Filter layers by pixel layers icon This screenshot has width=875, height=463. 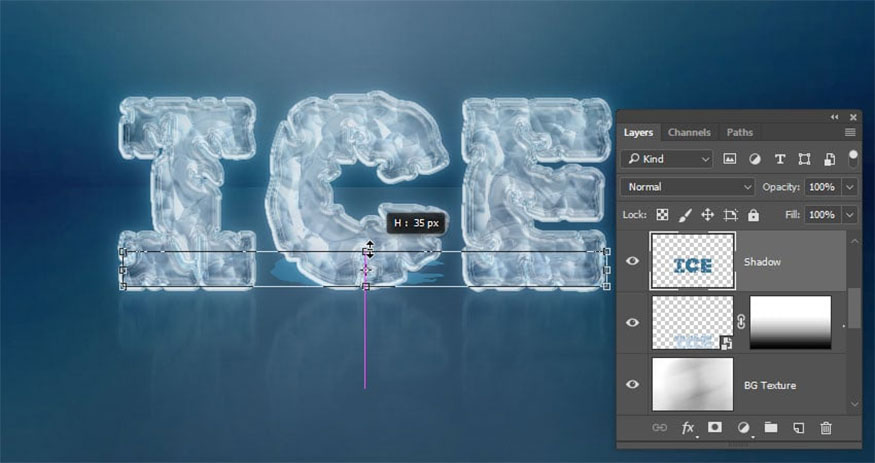[x=729, y=159]
